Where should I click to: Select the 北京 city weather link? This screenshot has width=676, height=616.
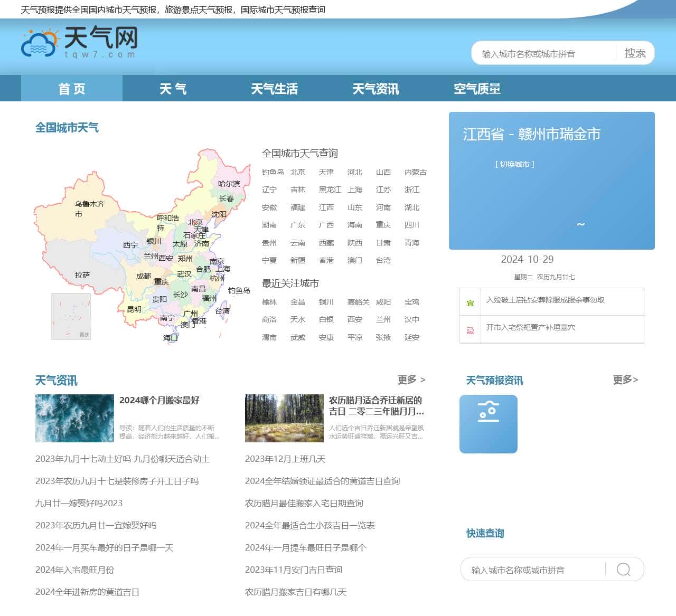[x=298, y=172]
